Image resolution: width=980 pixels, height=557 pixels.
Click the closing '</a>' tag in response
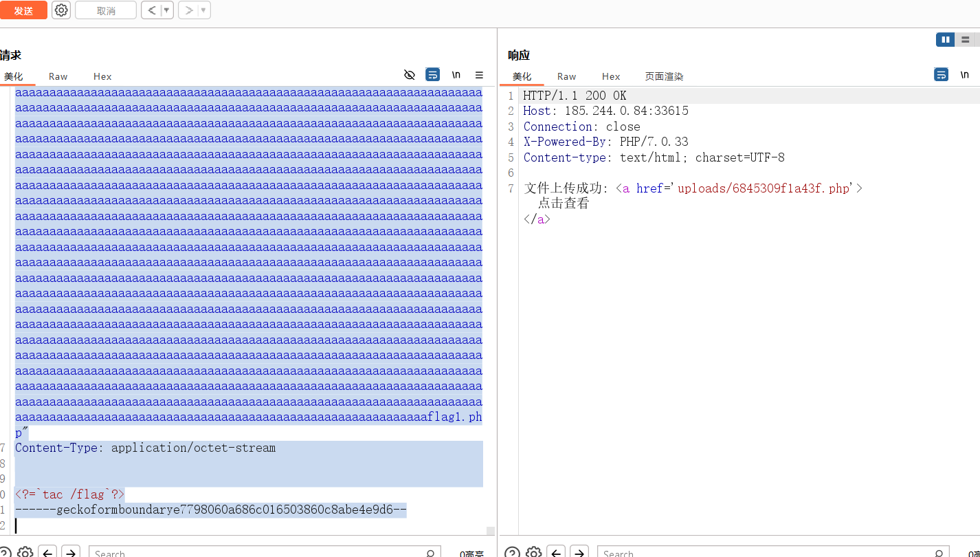click(x=537, y=219)
